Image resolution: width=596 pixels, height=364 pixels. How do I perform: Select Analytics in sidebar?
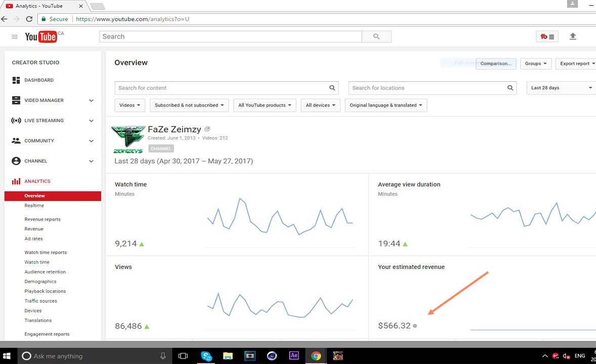[x=37, y=181]
